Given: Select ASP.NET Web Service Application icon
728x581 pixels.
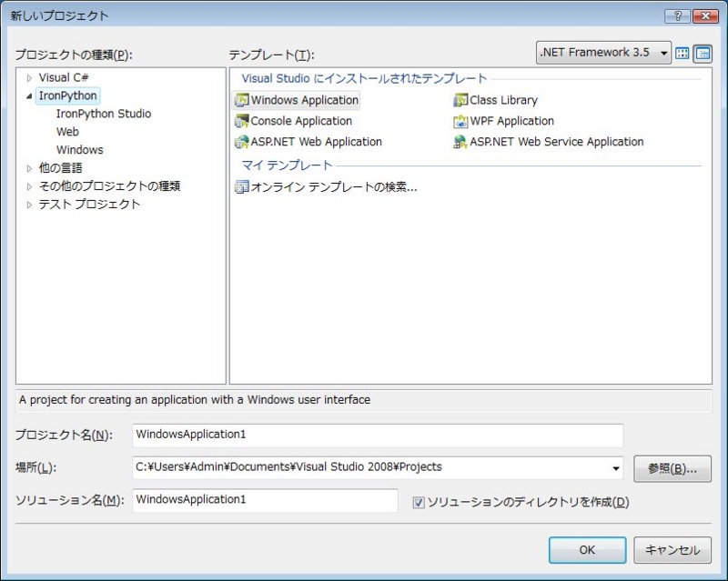Looking at the screenshot, I should pyautogui.click(x=460, y=142).
